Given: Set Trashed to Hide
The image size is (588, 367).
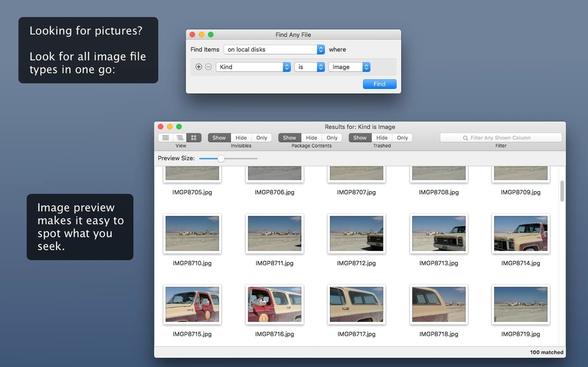Looking at the screenshot, I should [382, 138].
